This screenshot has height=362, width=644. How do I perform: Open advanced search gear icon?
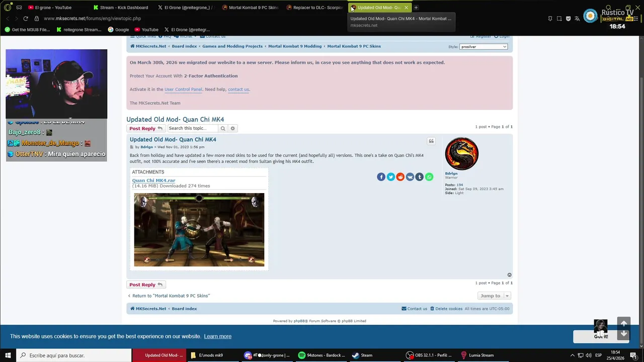(x=232, y=128)
